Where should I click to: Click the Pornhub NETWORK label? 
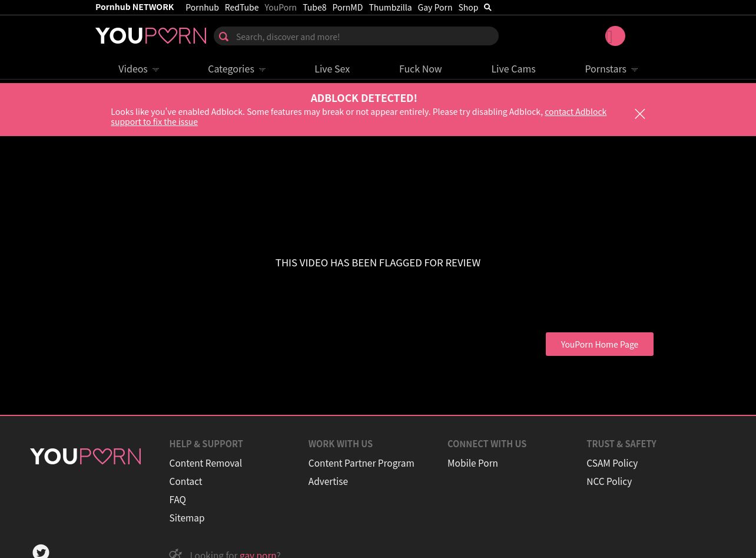click(134, 7)
